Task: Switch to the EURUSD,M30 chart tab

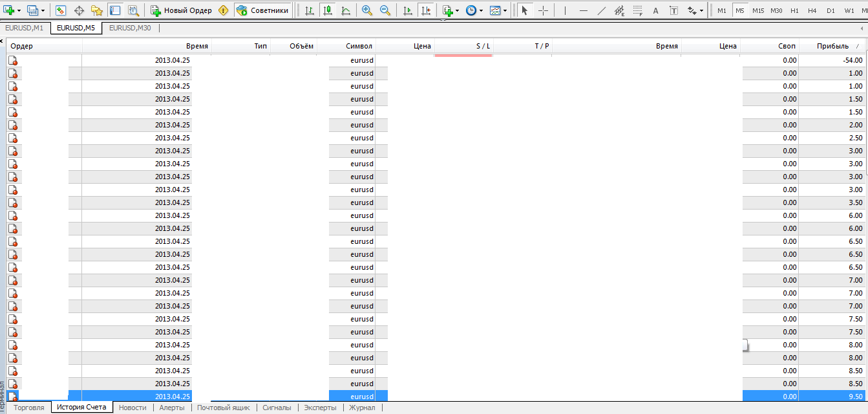Action: (130, 28)
